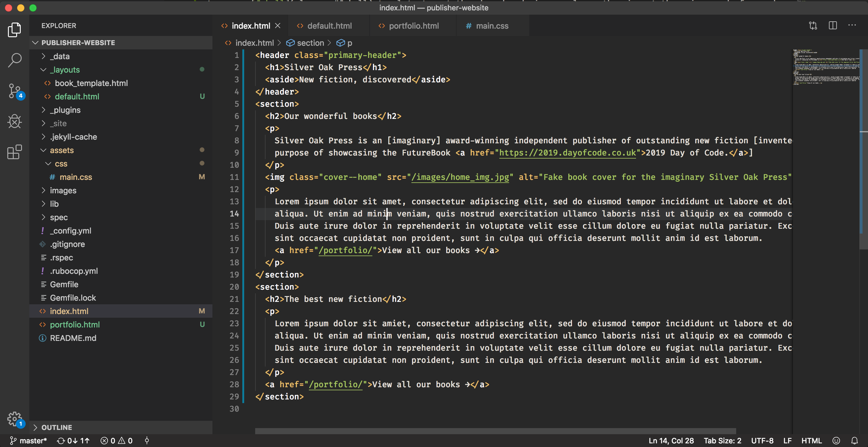Screen dimensions: 868x447
Task: Switch to the default.html tab
Action: pyautogui.click(x=329, y=26)
